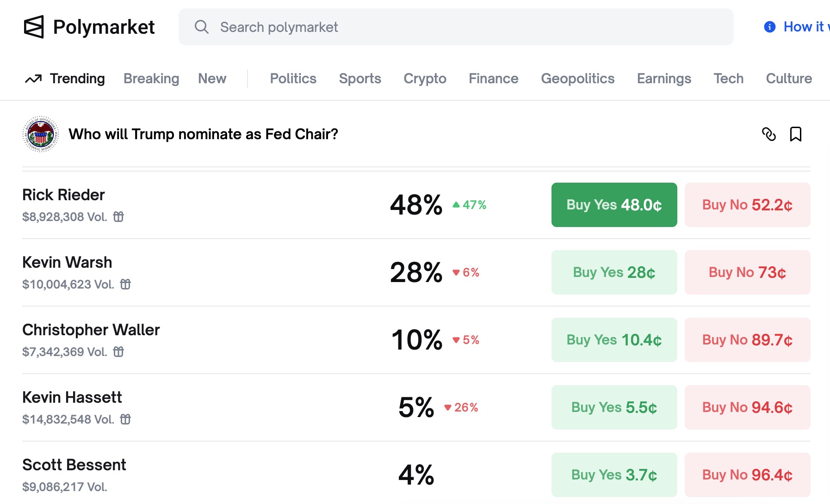Click gift icon beside Kevin Warsh volume
This screenshot has height=504, width=830.
click(126, 284)
